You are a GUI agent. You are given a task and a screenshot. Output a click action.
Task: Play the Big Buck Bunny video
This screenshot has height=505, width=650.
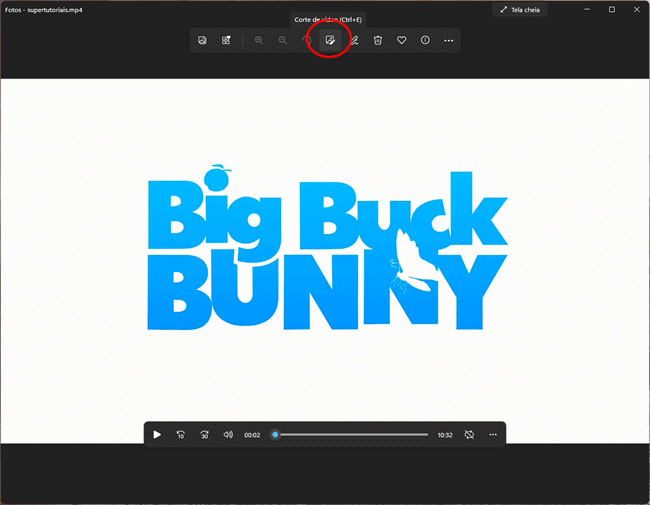157,435
